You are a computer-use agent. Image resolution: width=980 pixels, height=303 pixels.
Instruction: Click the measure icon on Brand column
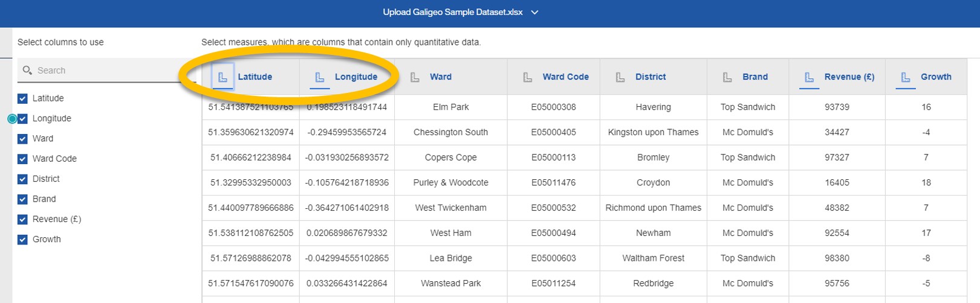click(727, 77)
